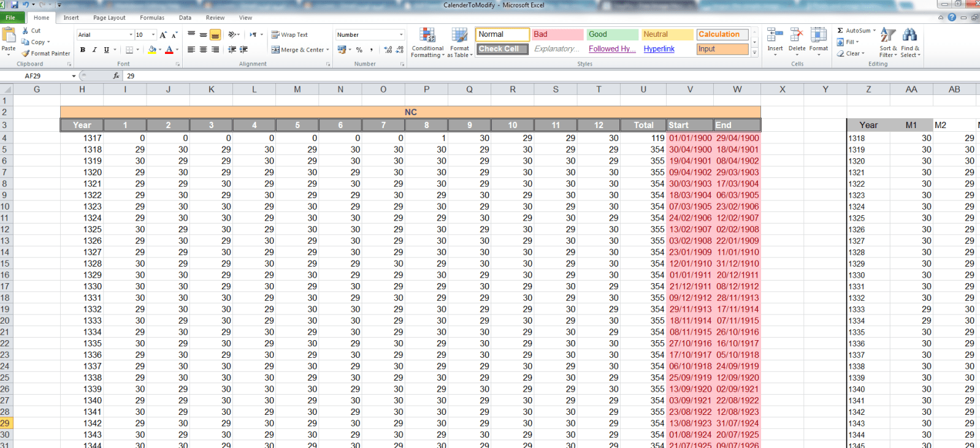Open Sort & Filter options

pyautogui.click(x=888, y=42)
